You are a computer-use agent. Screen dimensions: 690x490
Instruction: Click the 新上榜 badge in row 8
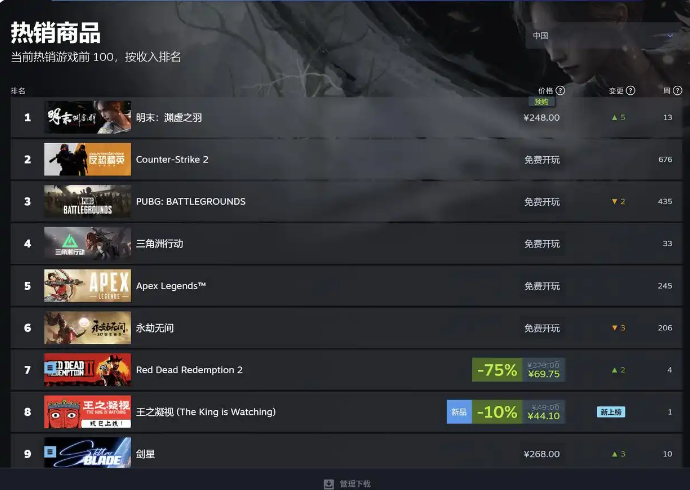(x=611, y=412)
